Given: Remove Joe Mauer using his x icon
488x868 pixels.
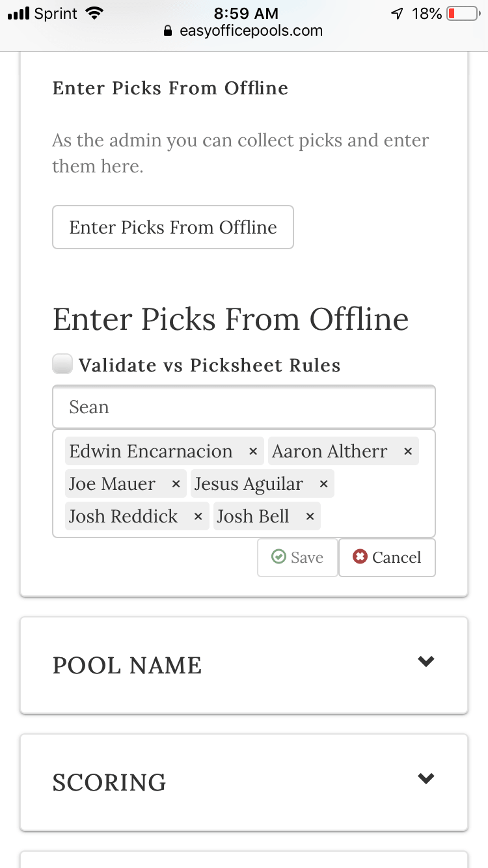Looking at the screenshot, I should coord(175,484).
